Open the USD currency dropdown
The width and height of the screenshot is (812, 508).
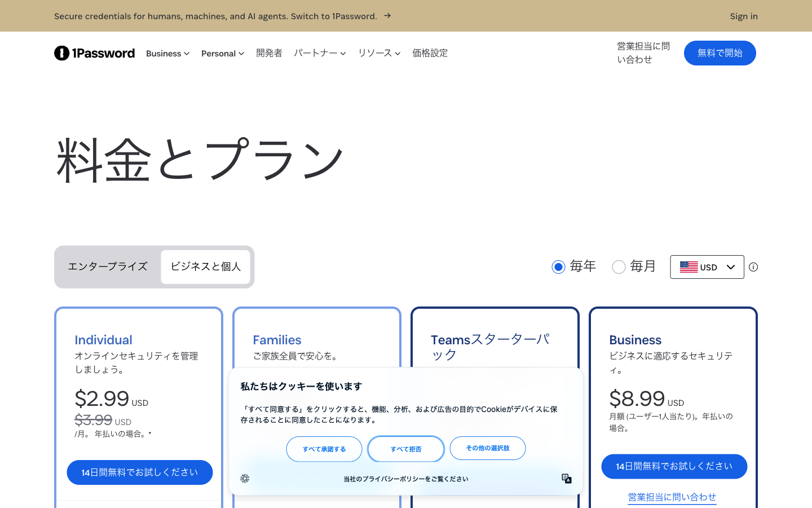coord(707,267)
